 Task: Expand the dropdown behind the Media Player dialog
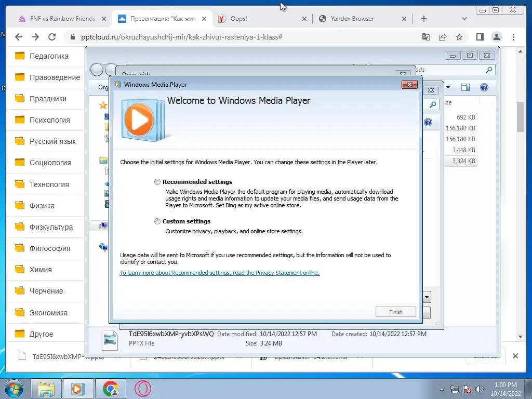[x=427, y=297]
